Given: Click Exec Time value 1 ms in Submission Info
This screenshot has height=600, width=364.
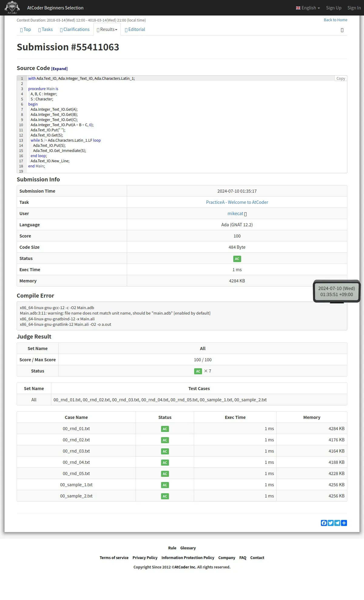Looking at the screenshot, I should (x=237, y=270).
